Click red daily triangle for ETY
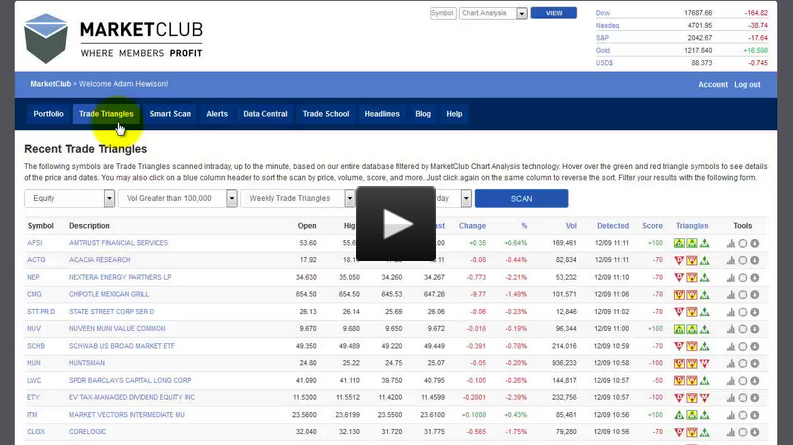The height and width of the screenshot is (445, 793). click(679, 398)
